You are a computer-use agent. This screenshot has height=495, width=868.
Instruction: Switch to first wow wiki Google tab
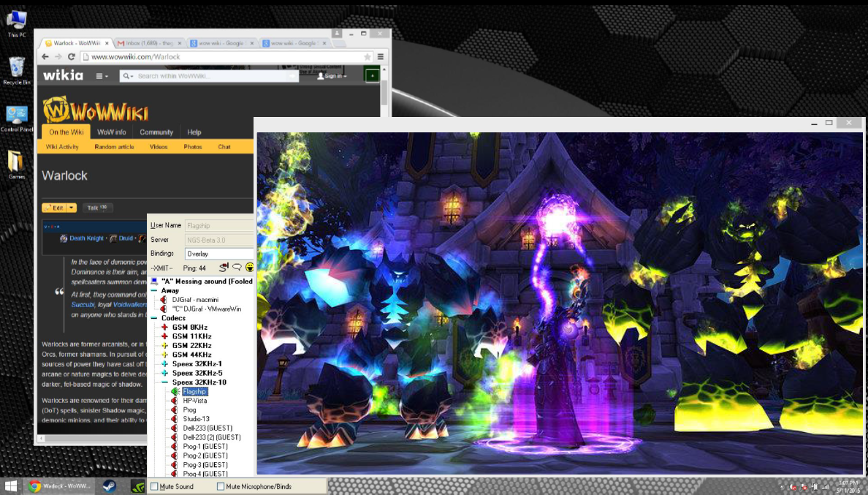222,42
